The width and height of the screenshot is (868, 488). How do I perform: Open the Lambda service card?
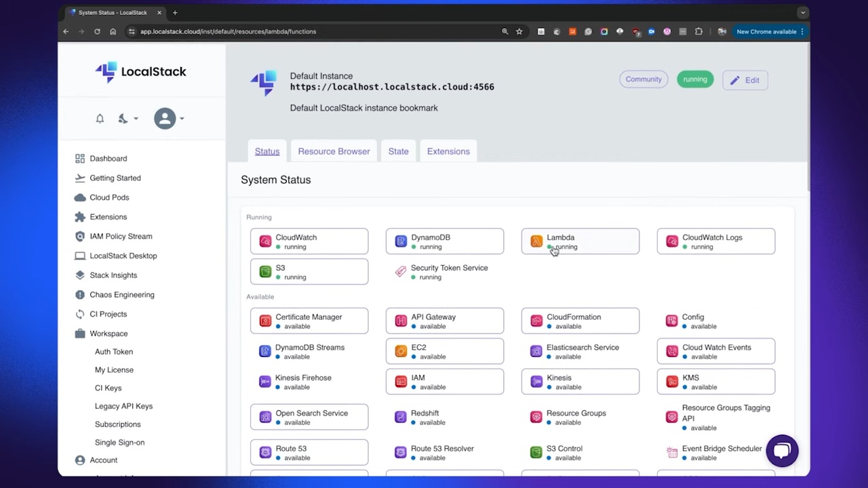(580, 241)
